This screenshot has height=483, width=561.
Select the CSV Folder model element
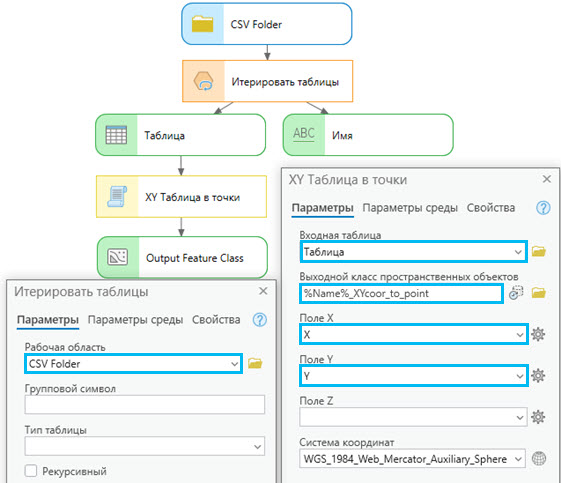point(267,24)
